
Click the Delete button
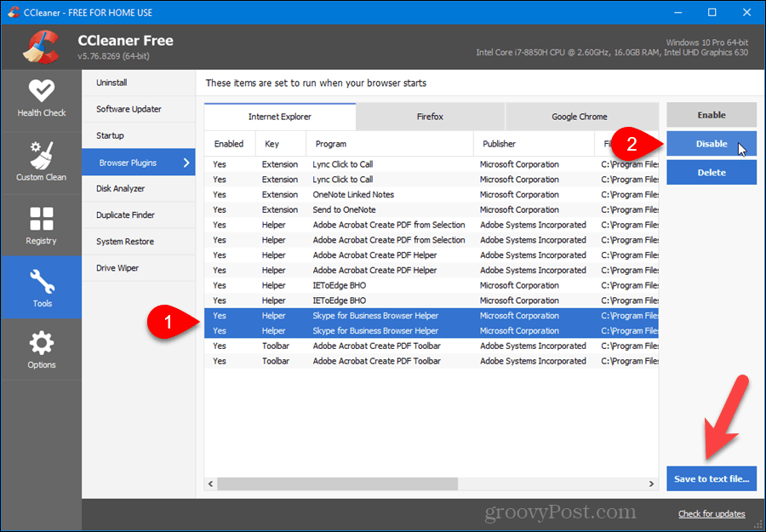click(712, 173)
